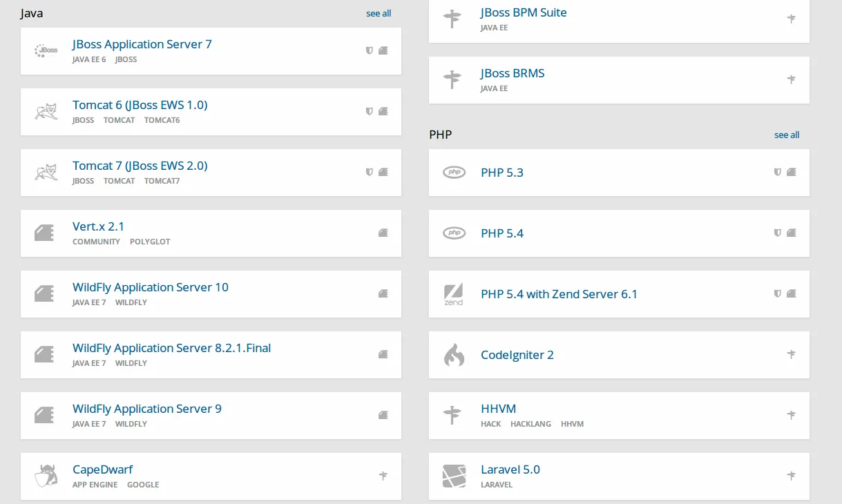Image resolution: width=842 pixels, height=504 pixels.
Task: Select JBoss BPM Suite
Action: [524, 12]
